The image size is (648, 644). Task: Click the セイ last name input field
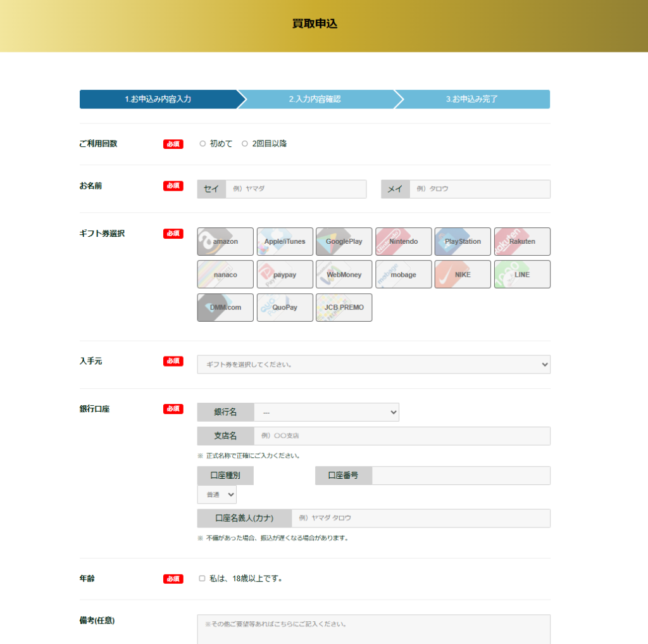pyautogui.click(x=296, y=189)
